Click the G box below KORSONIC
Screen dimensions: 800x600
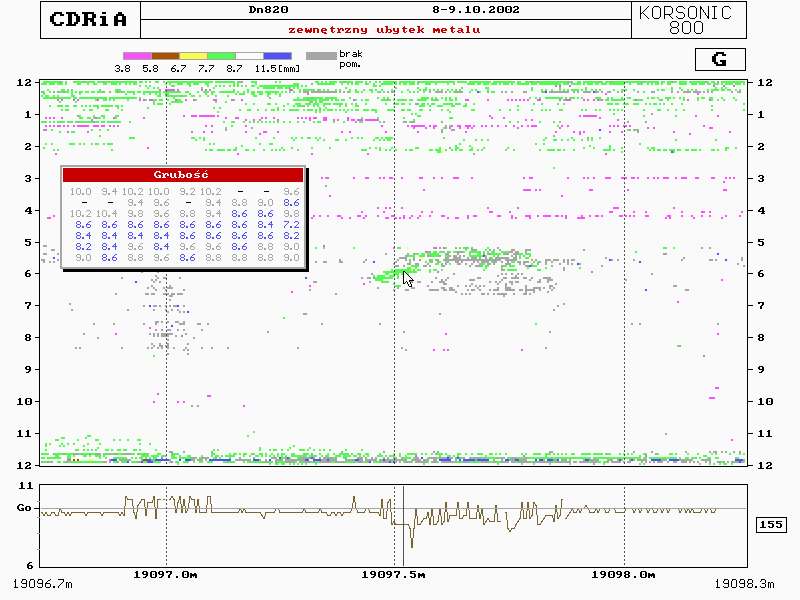tap(720, 59)
